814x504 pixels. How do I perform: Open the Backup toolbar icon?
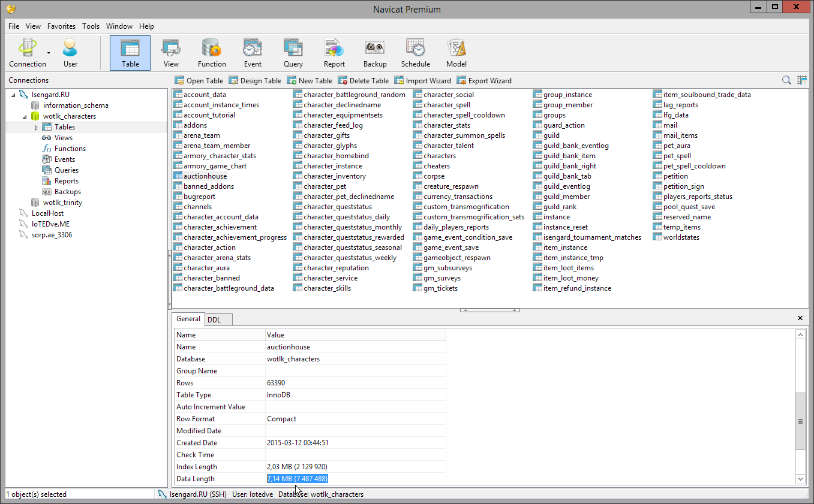click(x=375, y=53)
